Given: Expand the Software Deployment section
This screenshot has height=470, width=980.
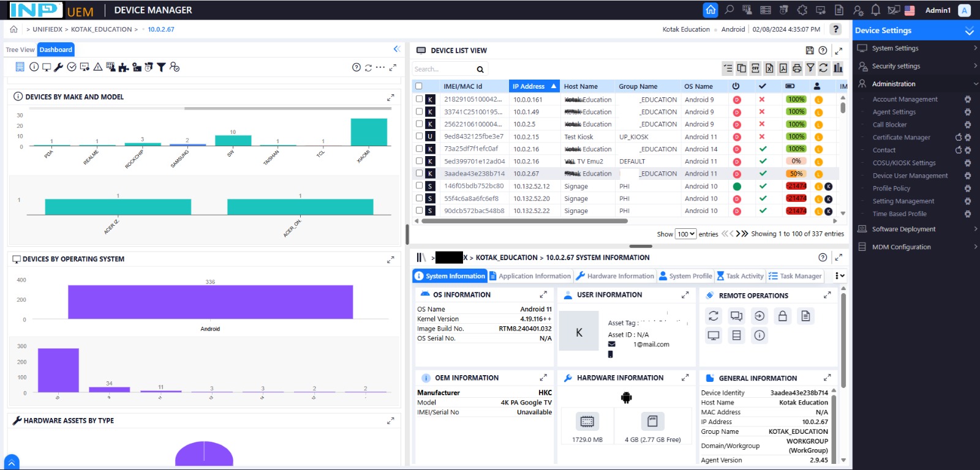Looking at the screenshot, I should 916,229.
